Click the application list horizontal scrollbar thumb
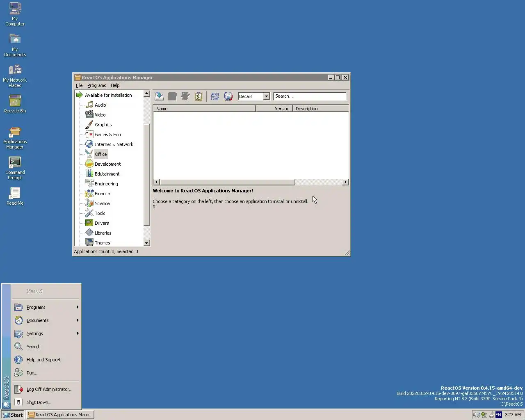525x420 pixels. [x=227, y=182]
